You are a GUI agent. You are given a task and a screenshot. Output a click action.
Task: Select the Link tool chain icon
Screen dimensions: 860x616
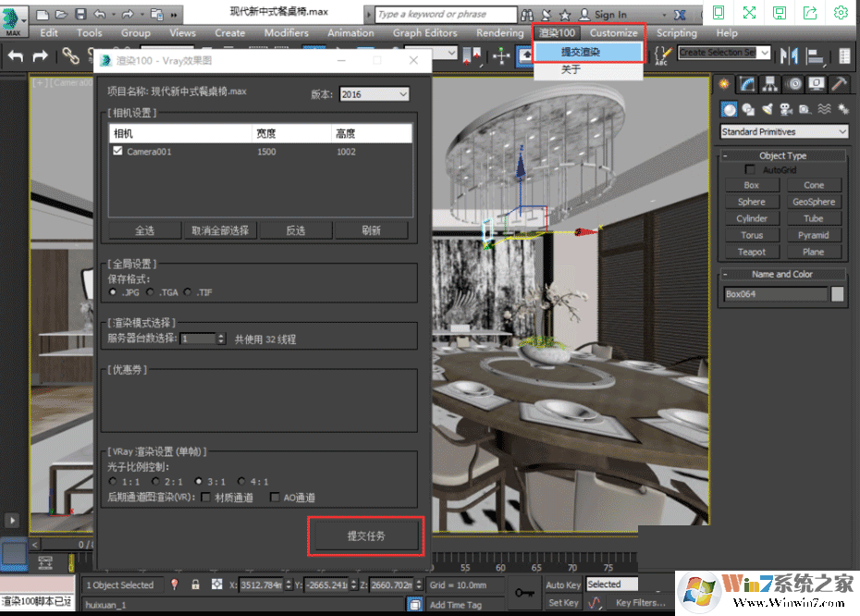coord(70,55)
